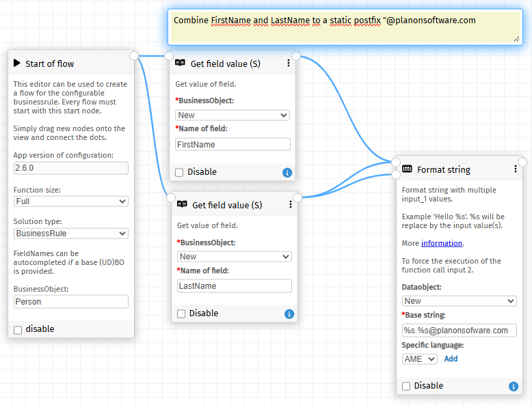Screen dimensions: 532x405
Task: Show info for LastName Get field node
Action: [x=289, y=314]
